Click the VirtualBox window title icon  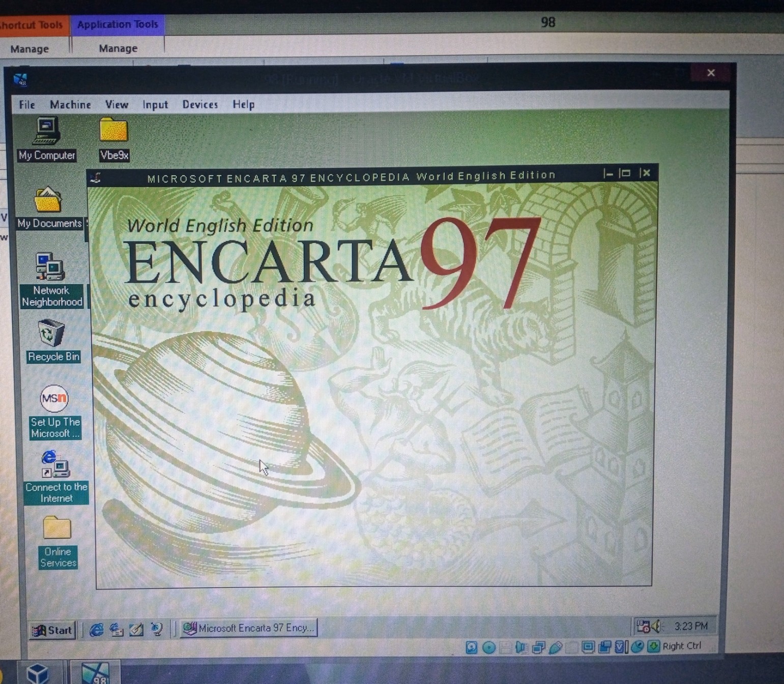(x=20, y=79)
